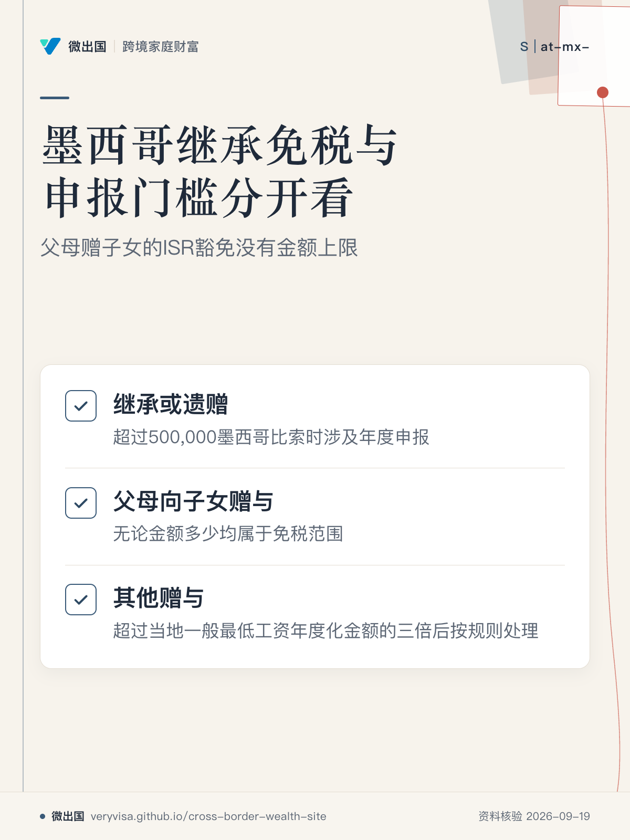Screen dimensions: 630x840
Task: Toggle the 其他赠与 checkbox
Action: pyautogui.click(x=81, y=600)
